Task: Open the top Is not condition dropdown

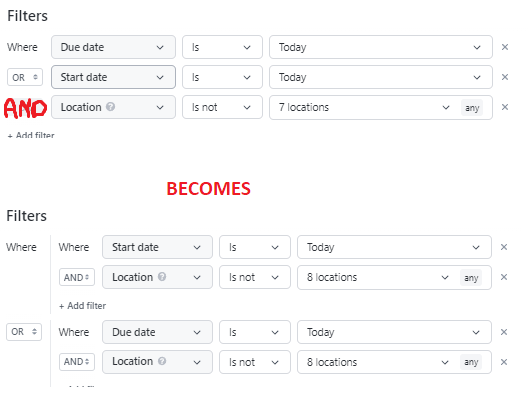Action: point(222,107)
